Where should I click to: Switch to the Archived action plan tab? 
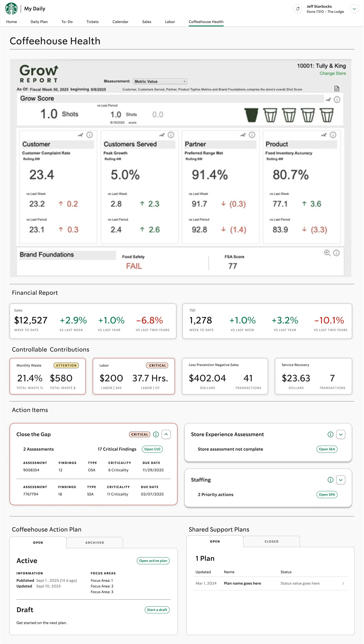click(x=94, y=542)
